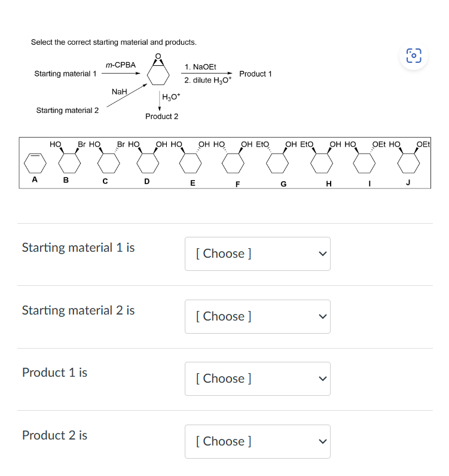
Task: Expand the Product 2 answer dropdown
Action: [x=257, y=441]
